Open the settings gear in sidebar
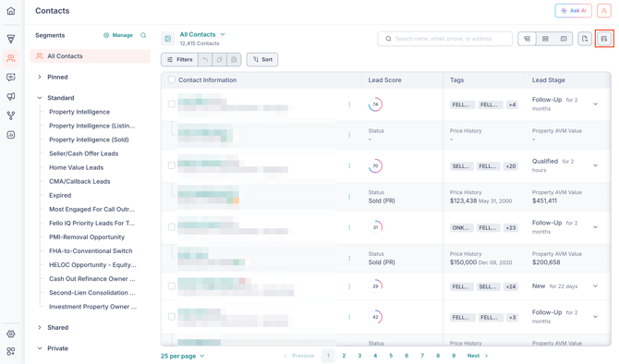Image resolution: width=619 pixels, height=364 pixels. pos(11,334)
